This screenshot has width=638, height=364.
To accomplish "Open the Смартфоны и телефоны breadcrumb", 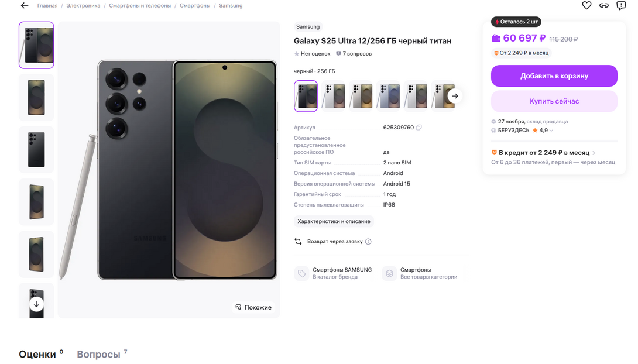I will (140, 5).
